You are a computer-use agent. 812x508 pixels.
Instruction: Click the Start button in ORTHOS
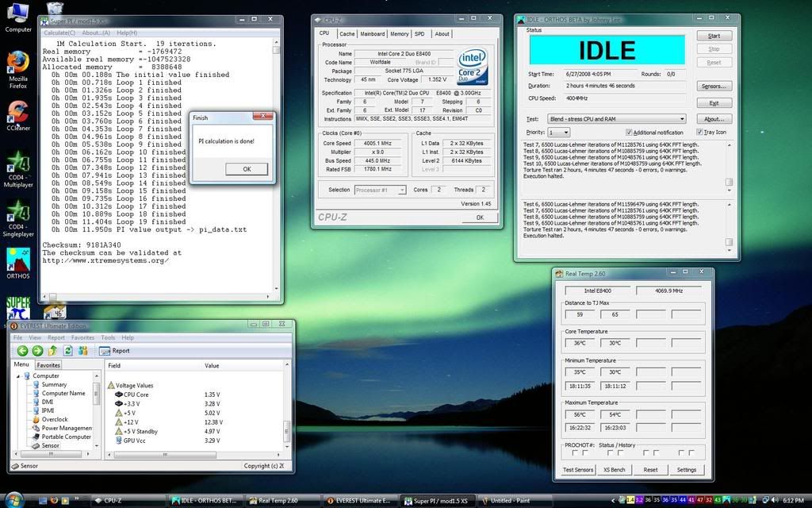click(x=714, y=36)
